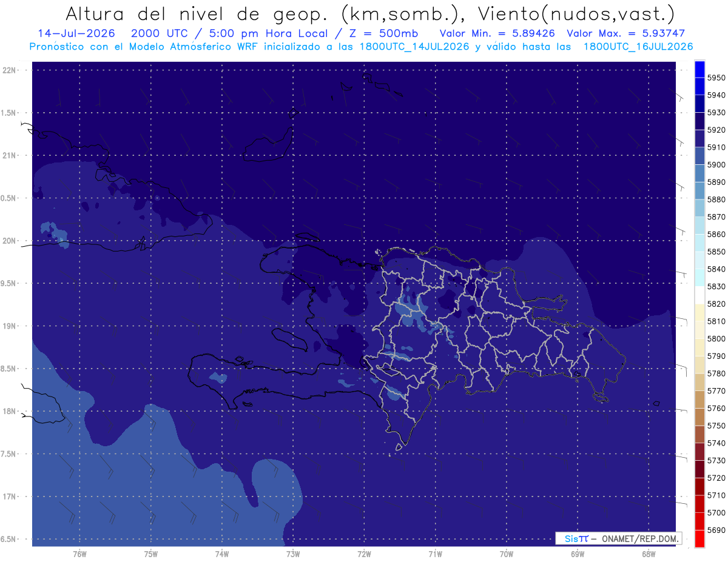This screenshot has width=728, height=562.
Task: Click the '22N' latitude label
Action: coord(10,70)
